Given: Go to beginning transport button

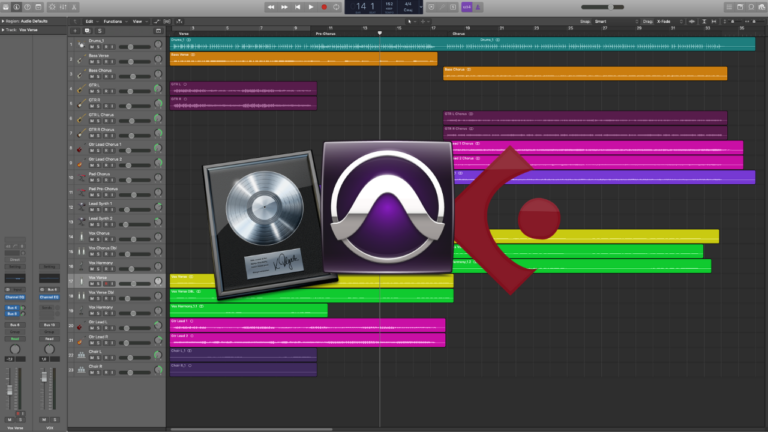Looking at the screenshot, I should pyautogui.click(x=297, y=7).
